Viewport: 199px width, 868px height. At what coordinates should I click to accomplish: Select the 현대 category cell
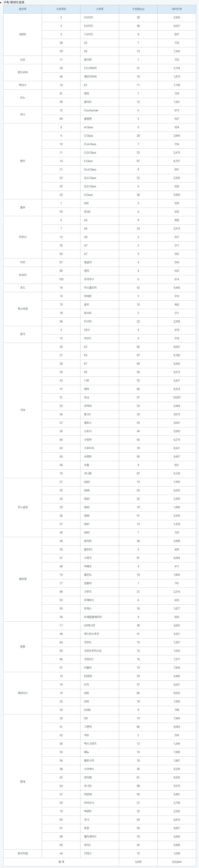(22, 782)
